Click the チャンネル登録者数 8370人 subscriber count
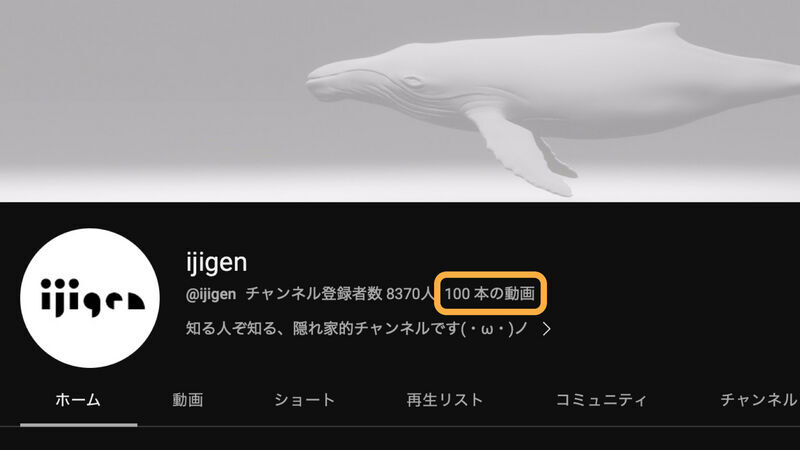The width and height of the screenshot is (800, 450). point(339,293)
